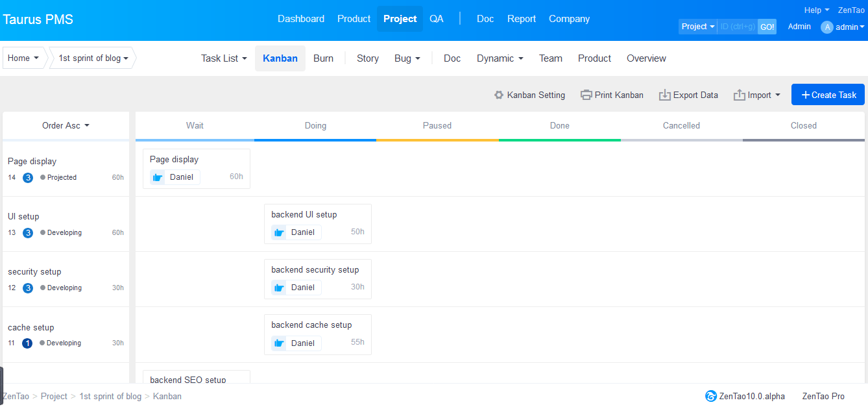Open Kanban Setting gear icon
This screenshot has height=407, width=868.
pyautogui.click(x=499, y=95)
